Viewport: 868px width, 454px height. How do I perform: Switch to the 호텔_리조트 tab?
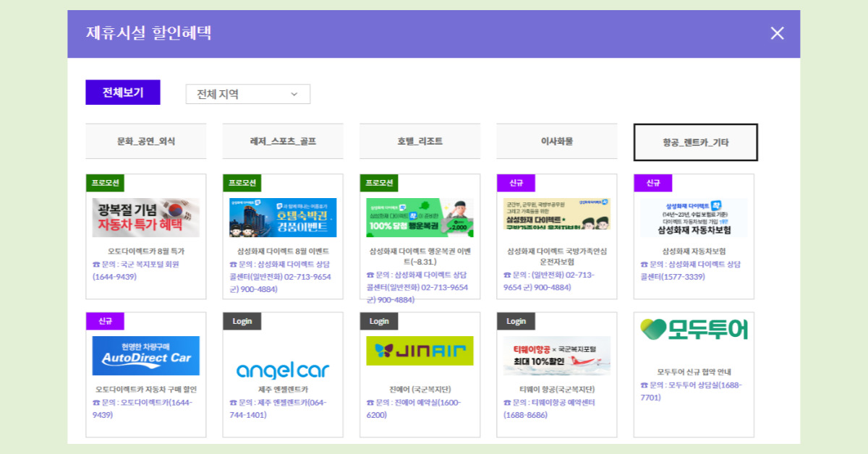point(420,142)
